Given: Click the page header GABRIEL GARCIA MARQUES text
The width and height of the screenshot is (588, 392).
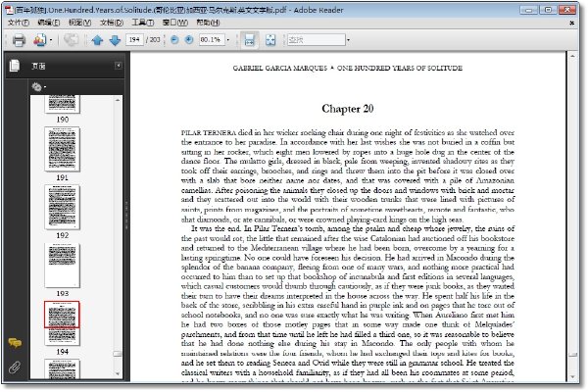Looking at the screenshot, I should (280, 68).
